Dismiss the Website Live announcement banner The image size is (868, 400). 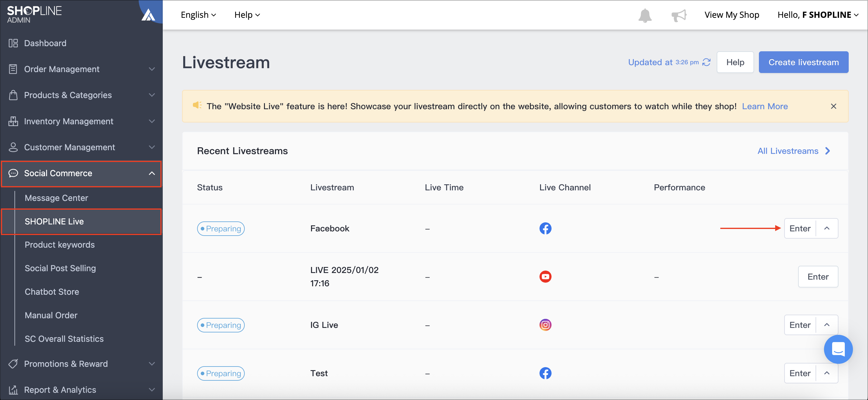pyautogui.click(x=833, y=106)
